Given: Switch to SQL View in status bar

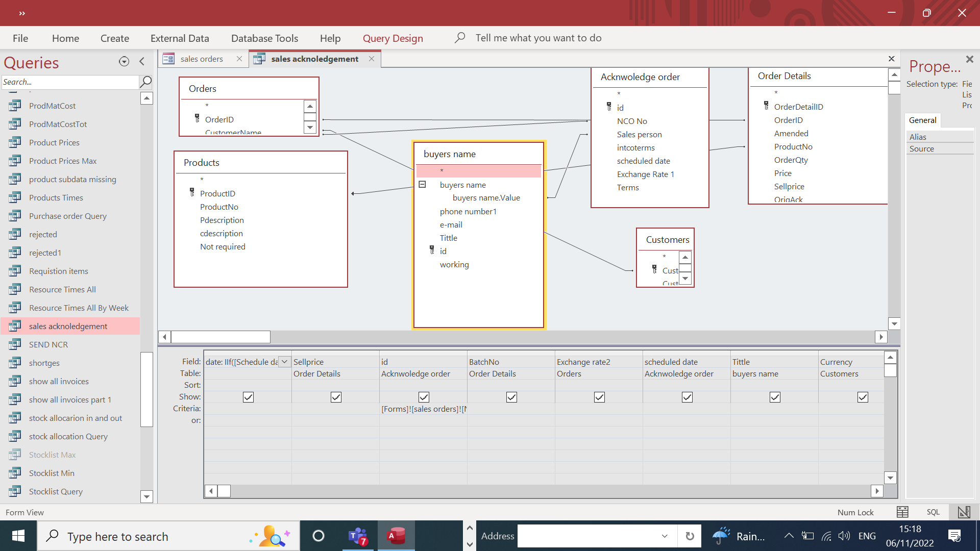Looking at the screenshot, I should (933, 512).
